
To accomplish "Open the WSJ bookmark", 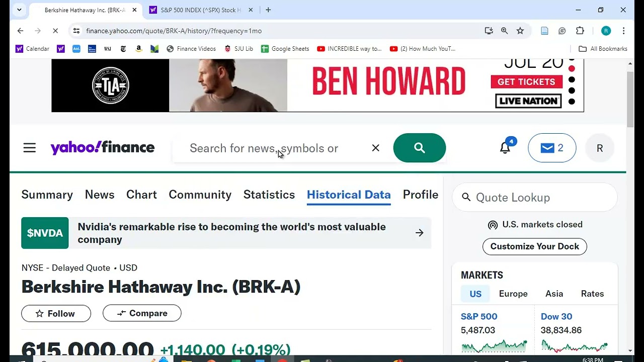I will click(x=107, y=49).
